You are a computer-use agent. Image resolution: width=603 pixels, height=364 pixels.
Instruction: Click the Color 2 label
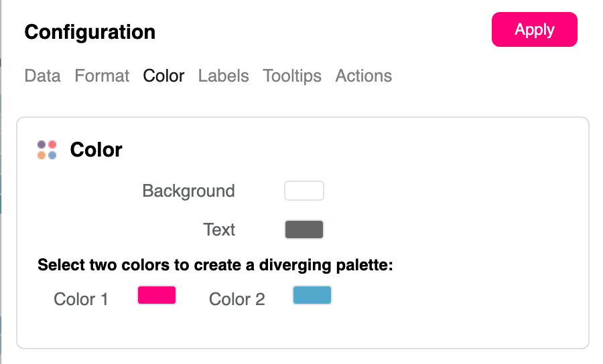237,299
